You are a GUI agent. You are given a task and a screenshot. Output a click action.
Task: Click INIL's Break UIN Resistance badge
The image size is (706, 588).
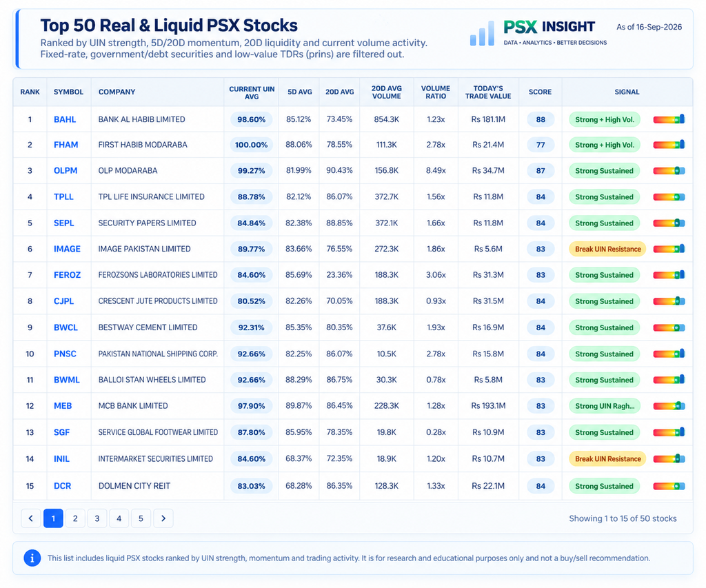click(607, 459)
